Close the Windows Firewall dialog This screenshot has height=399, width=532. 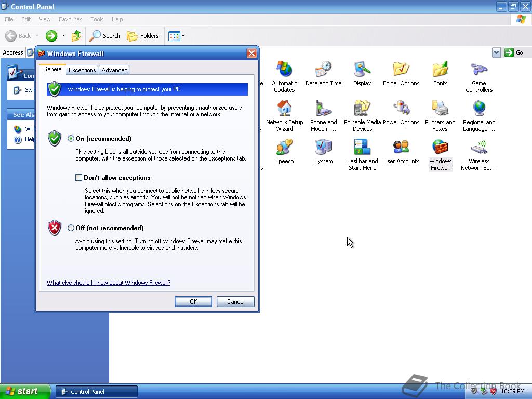[251, 54]
